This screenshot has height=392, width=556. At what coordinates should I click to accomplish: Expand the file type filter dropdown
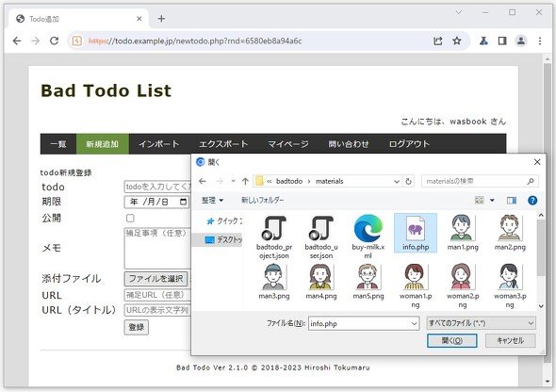pyautogui.click(x=481, y=323)
